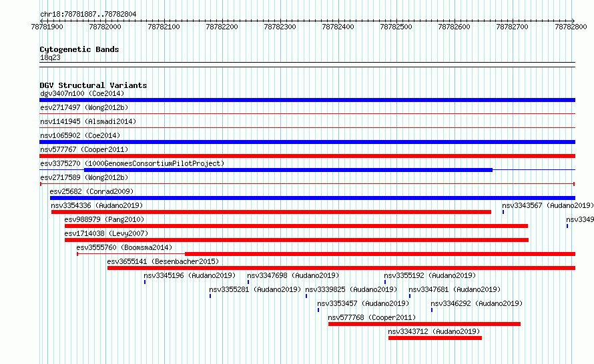Click nsv577768 (Cooper2011) label

pyautogui.click(x=372, y=317)
